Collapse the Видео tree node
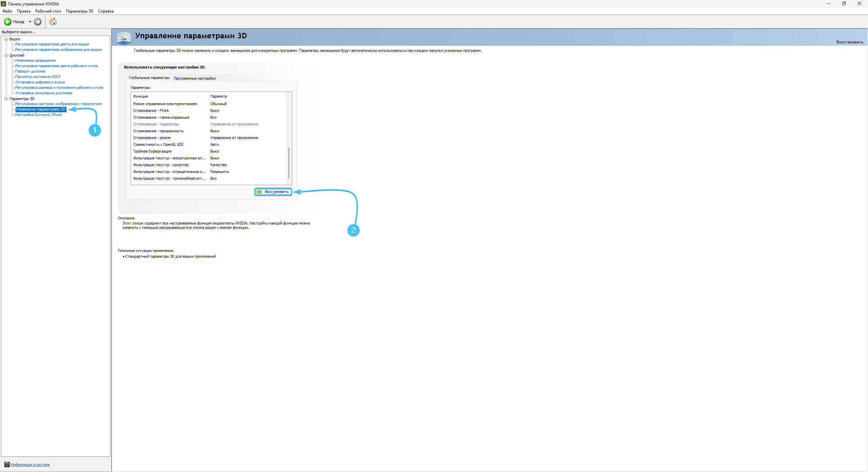Image resolution: width=868 pixels, height=472 pixels. (6, 39)
